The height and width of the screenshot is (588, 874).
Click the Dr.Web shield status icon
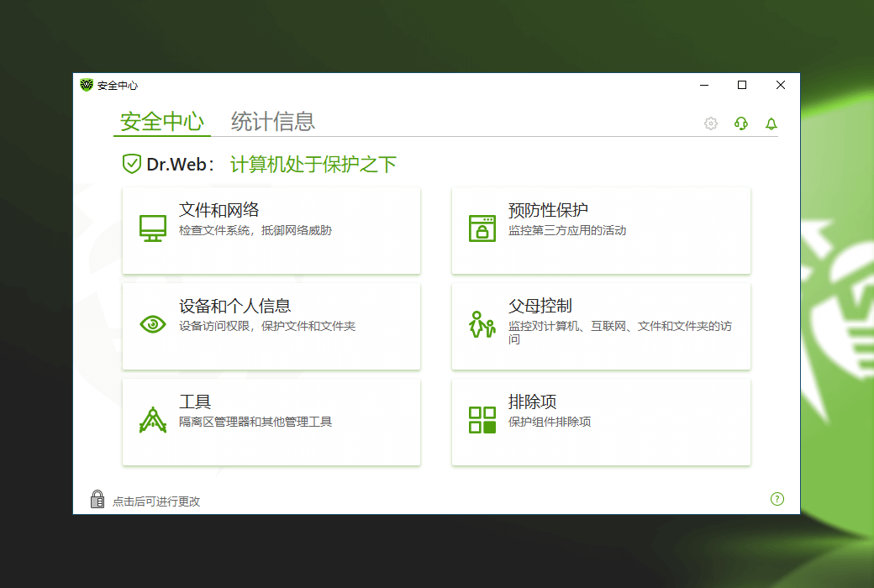132,164
